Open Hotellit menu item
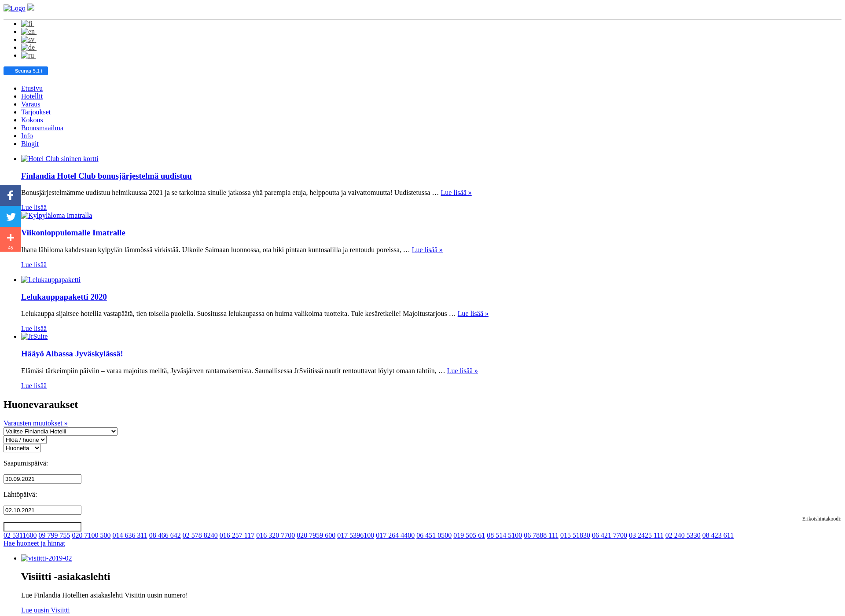This screenshot has height=616, width=845. [32, 96]
